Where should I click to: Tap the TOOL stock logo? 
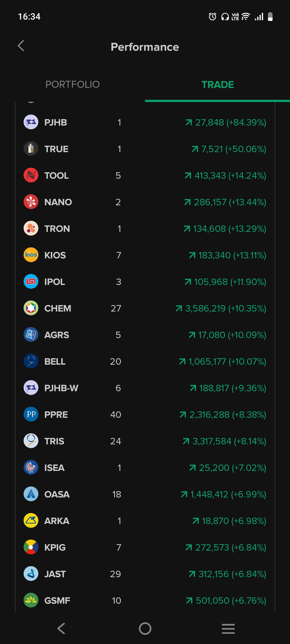pos(31,175)
